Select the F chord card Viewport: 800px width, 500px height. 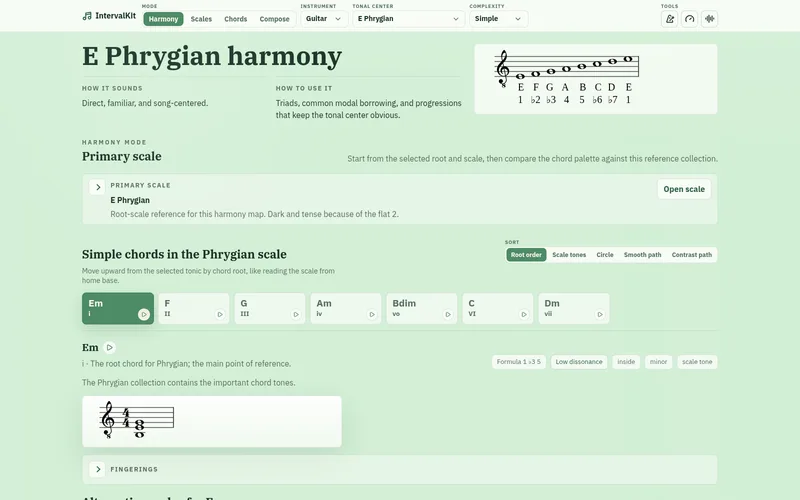click(194, 308)
